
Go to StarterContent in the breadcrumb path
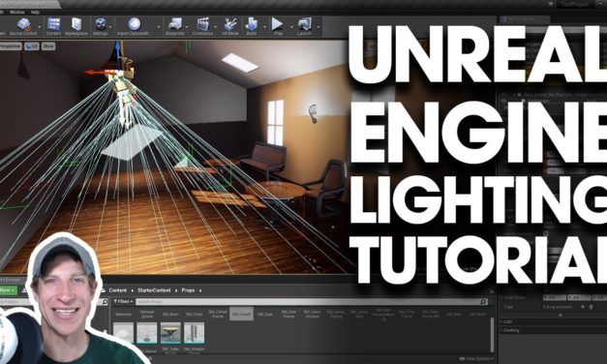(154, 290)
